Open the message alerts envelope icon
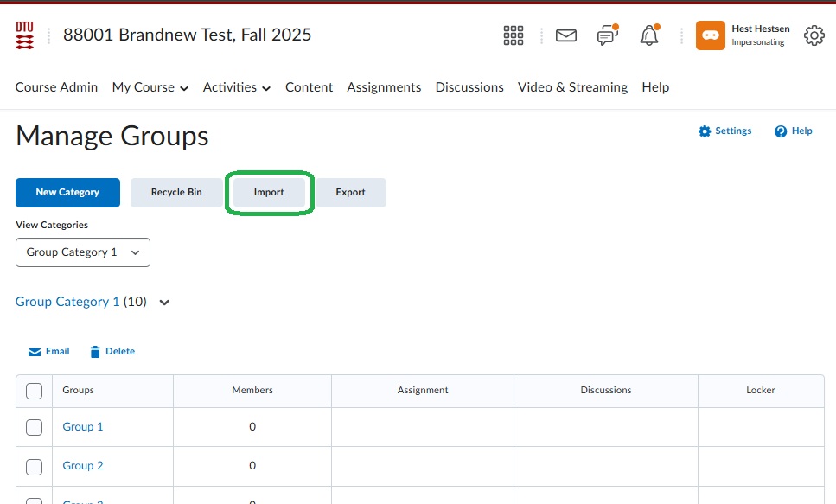 (566, 35)
